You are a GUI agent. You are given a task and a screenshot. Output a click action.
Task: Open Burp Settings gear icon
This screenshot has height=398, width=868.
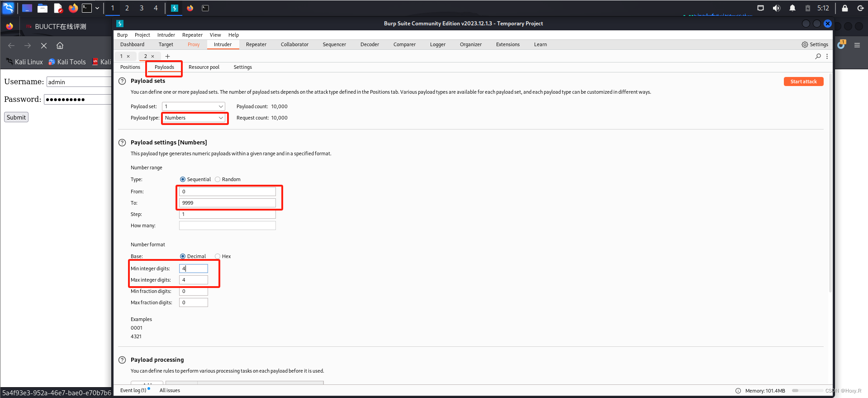pyautogui.click(x=805, y=44)
